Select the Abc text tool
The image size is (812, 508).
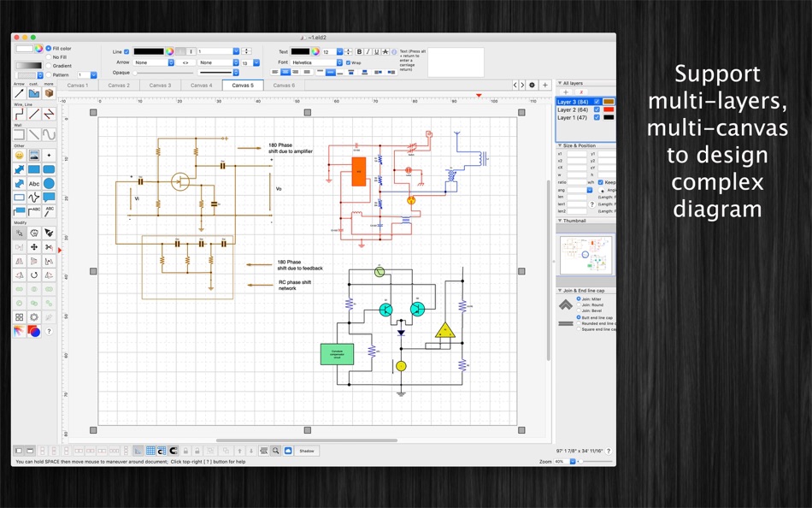click(x=34, y=184)
